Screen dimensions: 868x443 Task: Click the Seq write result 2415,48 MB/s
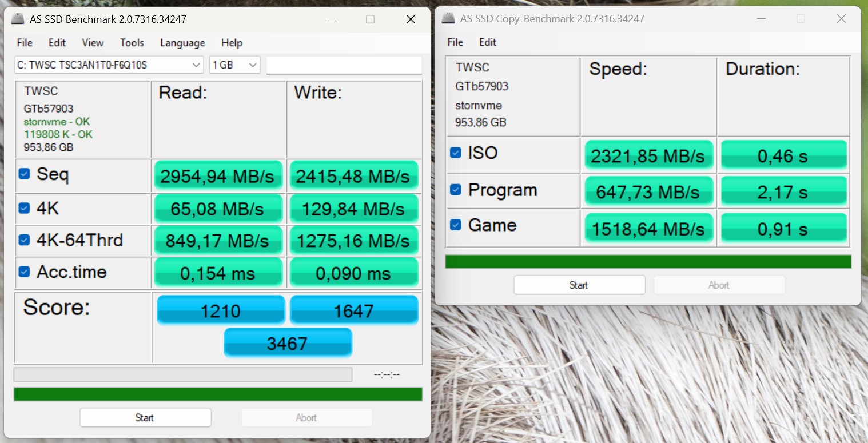point(354,176)
